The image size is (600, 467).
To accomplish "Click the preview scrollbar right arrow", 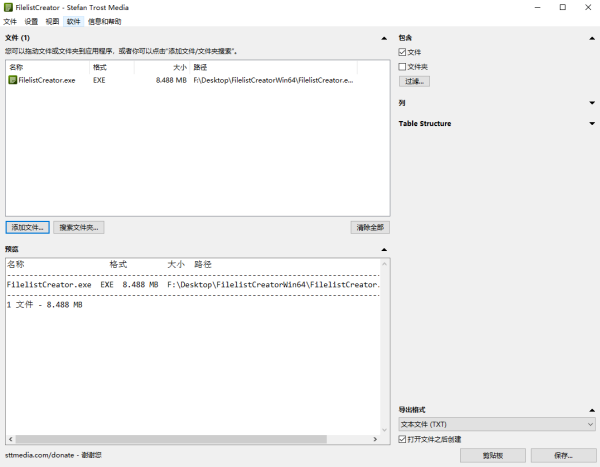I will (375, 439).
